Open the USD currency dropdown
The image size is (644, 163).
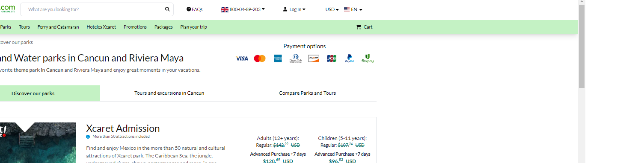pyautogui.click(x=332, y=9)
